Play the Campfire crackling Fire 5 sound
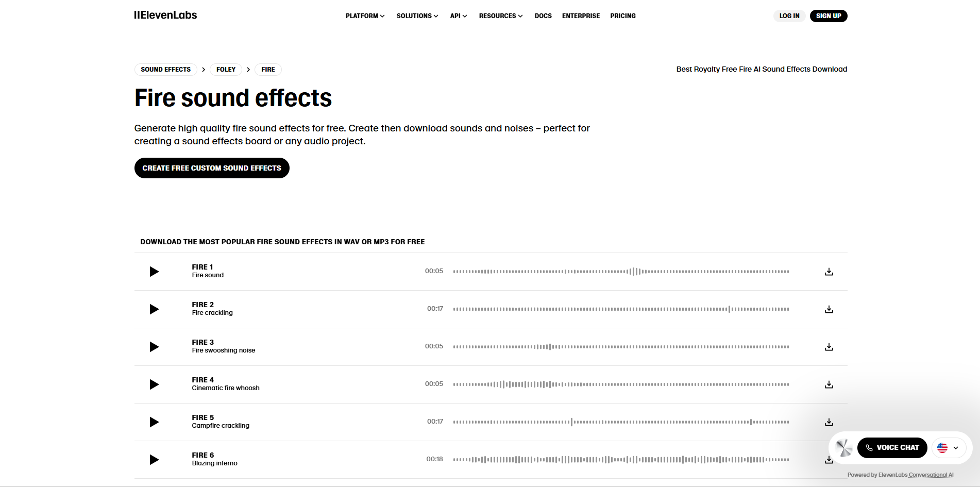The height and width of the screenshot is (487, 980). tap(154, 422)
